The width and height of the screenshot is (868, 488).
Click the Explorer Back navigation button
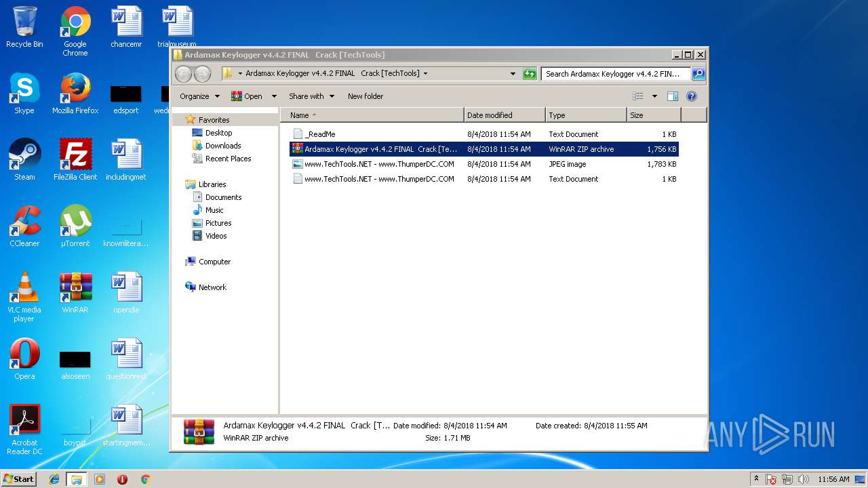tap(184, 73)
